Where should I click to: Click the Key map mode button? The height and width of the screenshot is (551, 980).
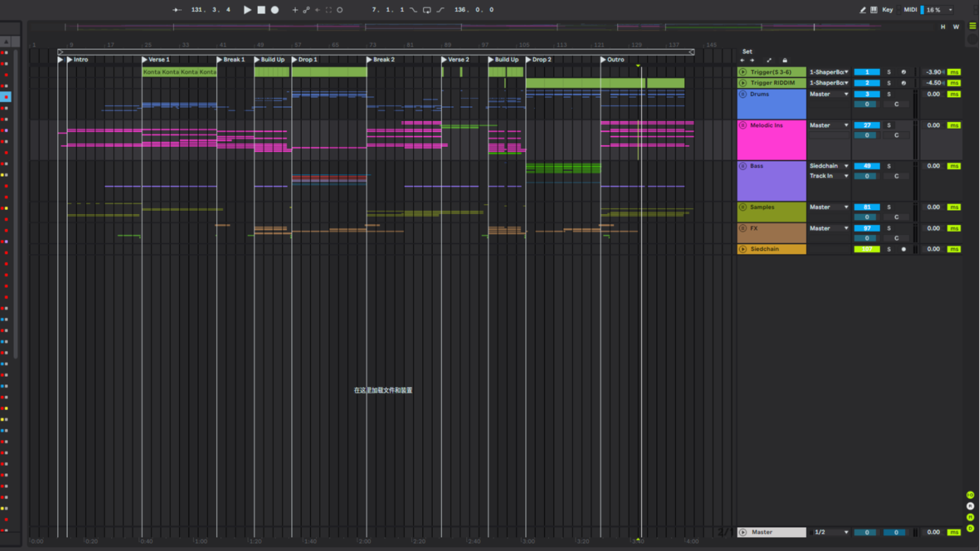(x=887, y=10)
